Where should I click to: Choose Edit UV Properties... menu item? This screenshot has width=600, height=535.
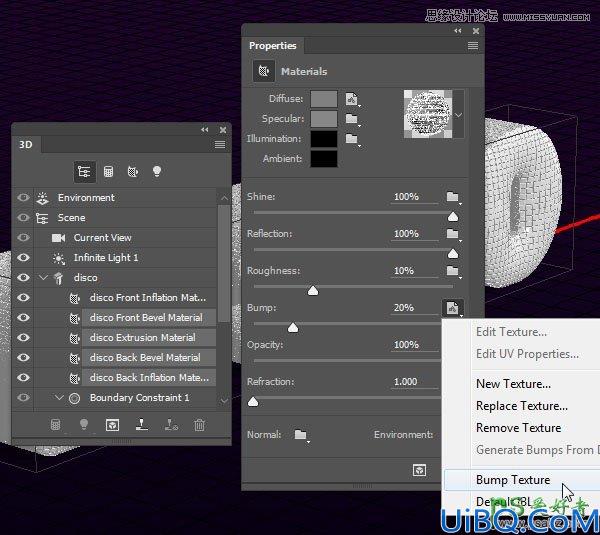[x=527, y=354]
